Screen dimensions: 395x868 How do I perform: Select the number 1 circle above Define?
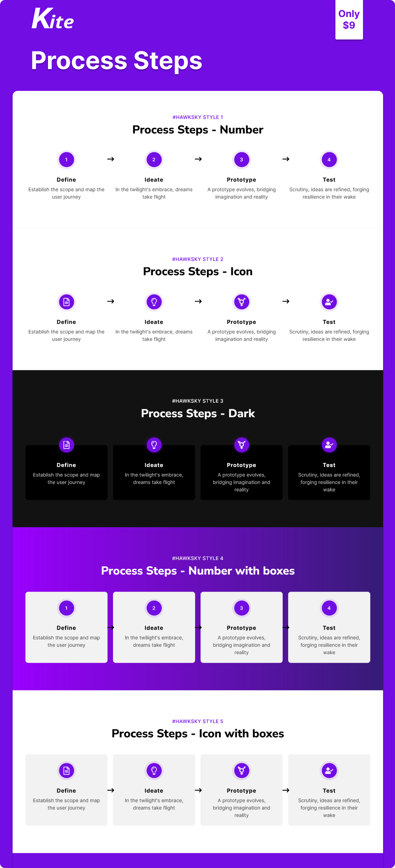[66, 159]
